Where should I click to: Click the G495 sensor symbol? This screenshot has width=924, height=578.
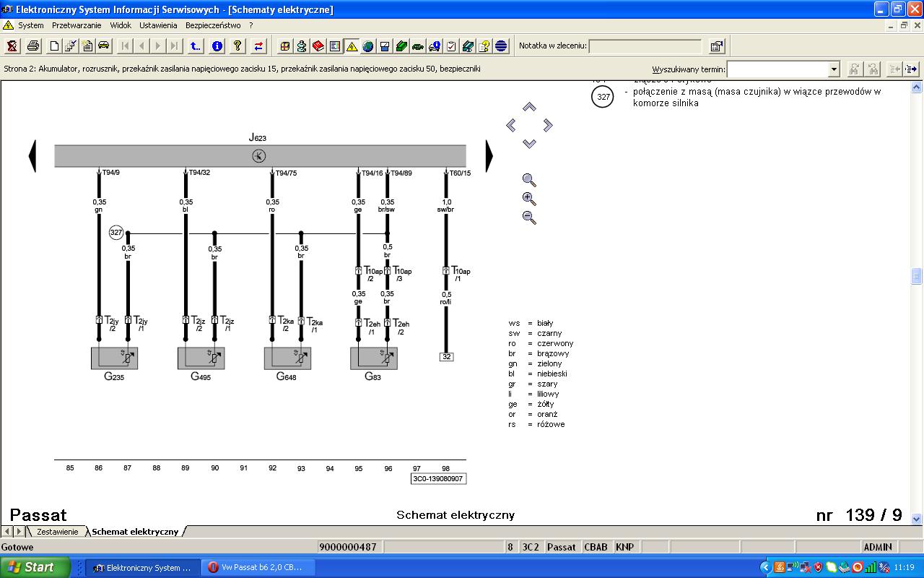(x=201, y=358)
